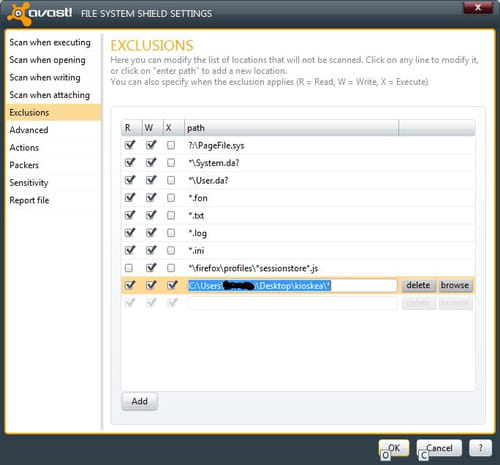Confirm settings with OK
Image resolution: width=500 pixels, height=465 pixels.
coord(394,448)
